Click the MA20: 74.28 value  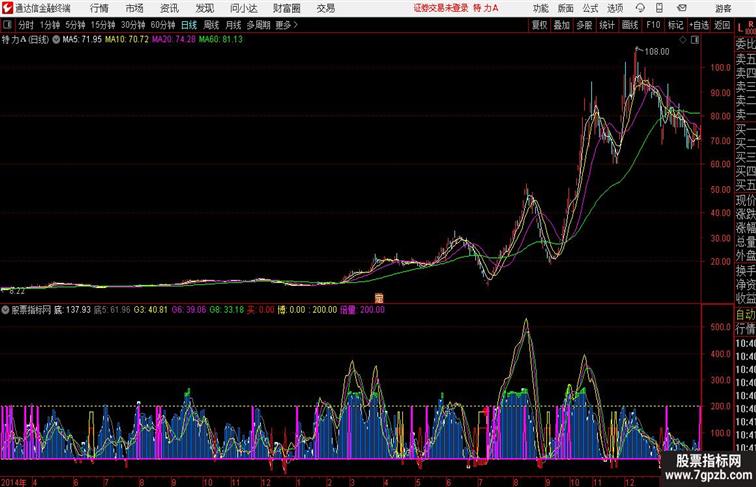(x=174, y=40)
